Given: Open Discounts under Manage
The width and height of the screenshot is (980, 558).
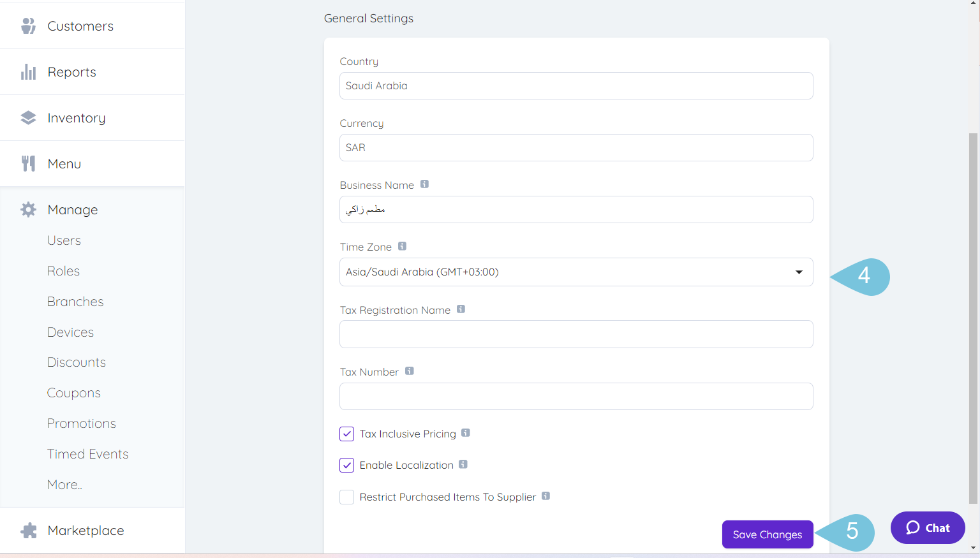Looking at the screenshot, I should [77, 362].
